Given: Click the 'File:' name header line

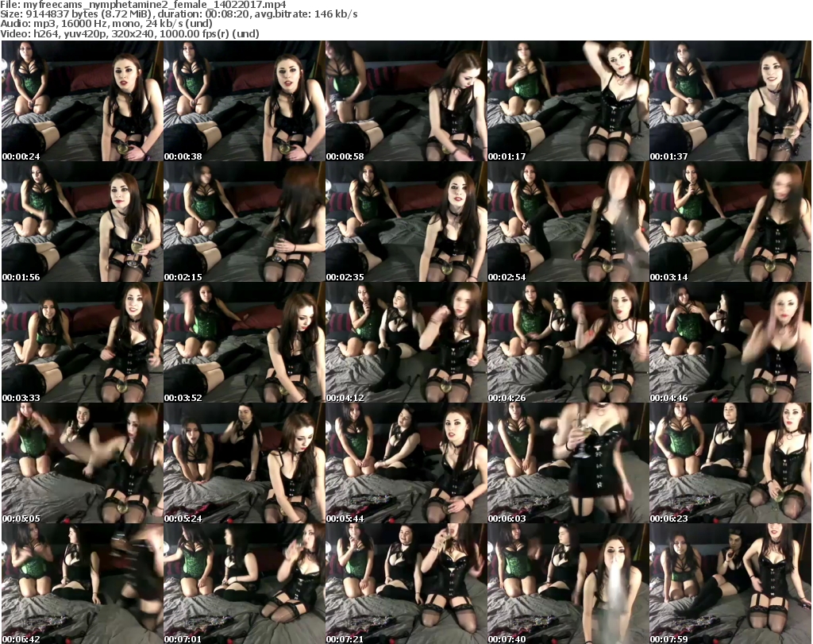Looking at the screenshot, I should [x=143, y=5].
